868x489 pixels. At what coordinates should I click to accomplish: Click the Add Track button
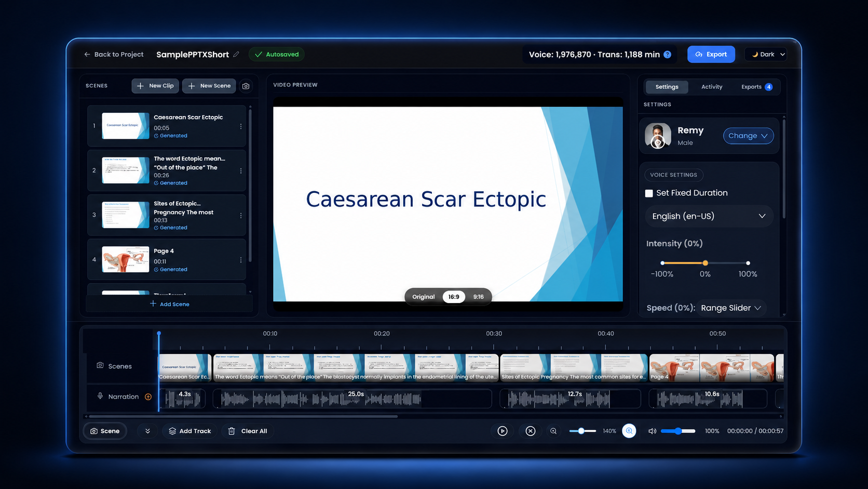point(190,431)
